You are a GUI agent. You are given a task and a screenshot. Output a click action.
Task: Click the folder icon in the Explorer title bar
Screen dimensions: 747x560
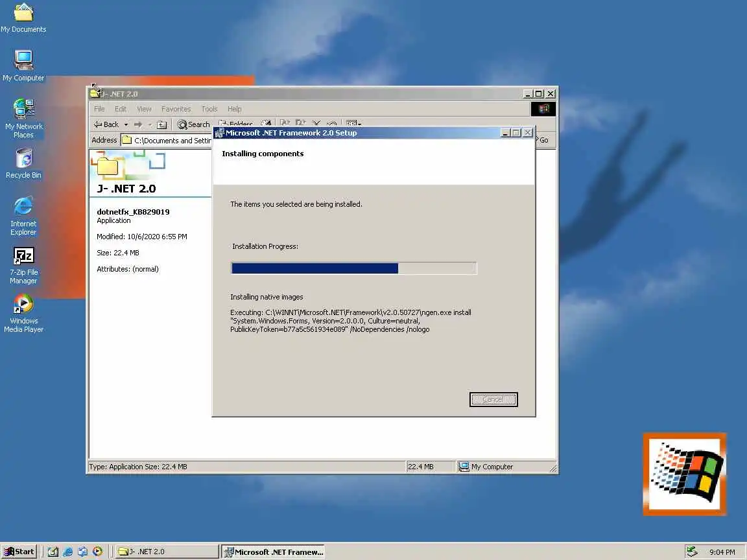click(95, 93)
